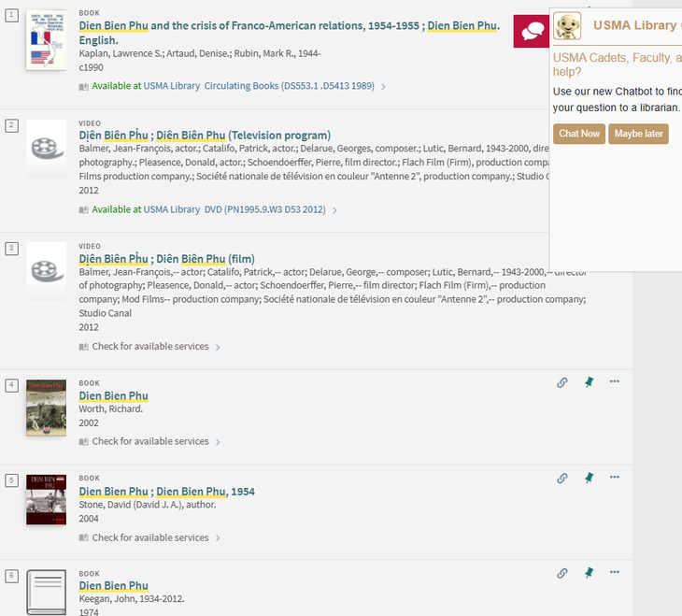Screen dimensions: 682x616
Task: Select checkbox for result 4
Action: (x=11, y=385)
